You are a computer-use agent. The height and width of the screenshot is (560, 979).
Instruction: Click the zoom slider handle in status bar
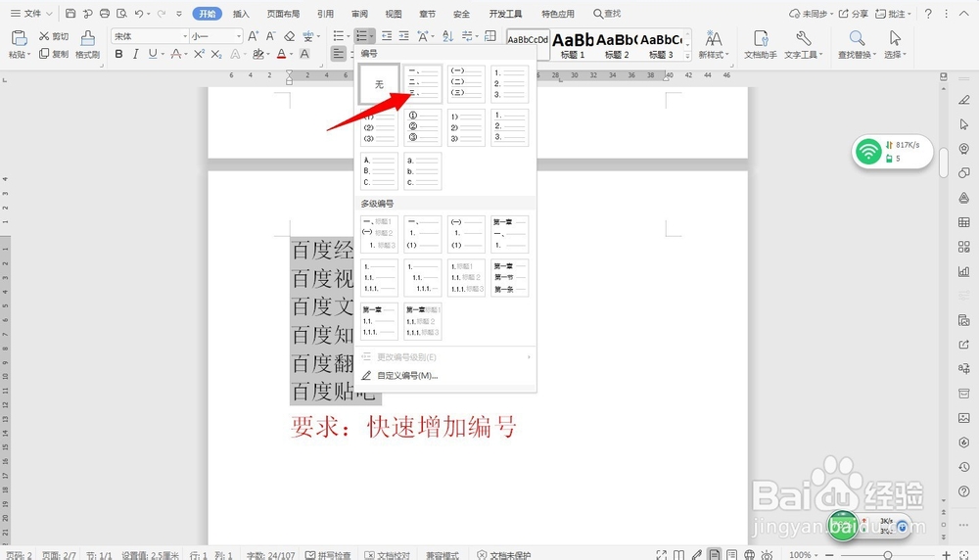point(887,554)
